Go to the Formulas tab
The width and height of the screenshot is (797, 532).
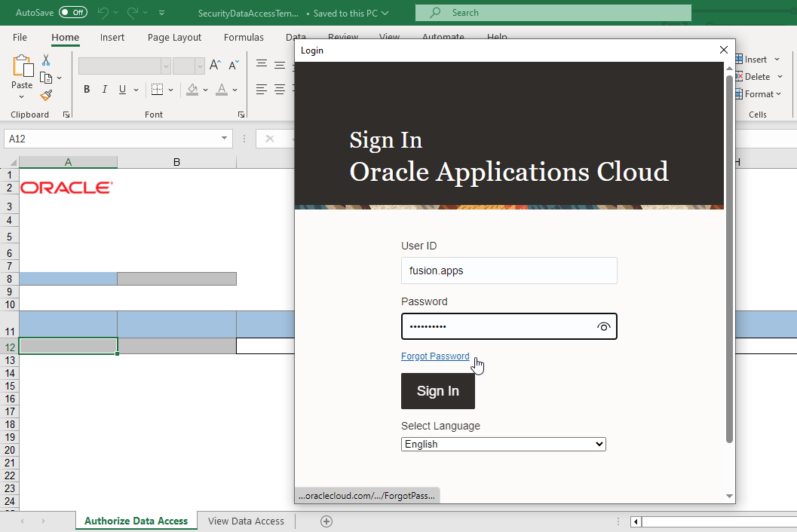[x=244, y=37]
